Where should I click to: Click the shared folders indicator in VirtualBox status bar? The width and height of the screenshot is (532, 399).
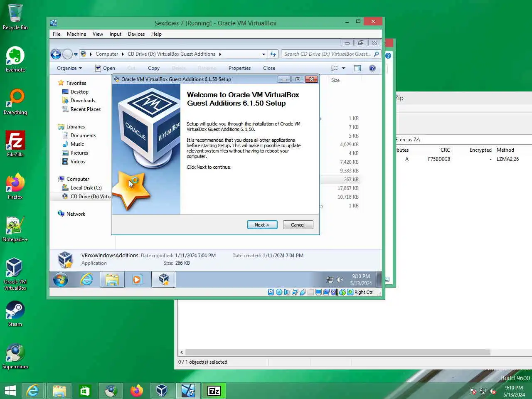coord(310,292)
